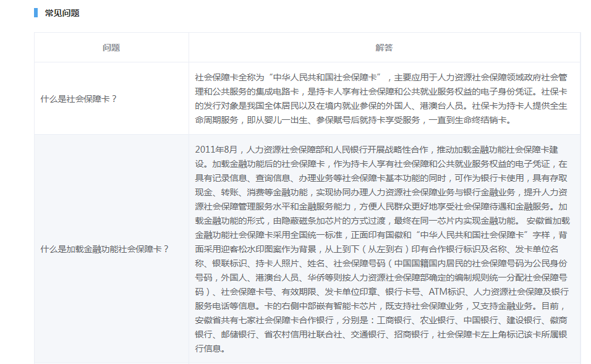The width and height of the screenshot is (591, 364).
Task: Select the 解答 column header
Action: (x=384, y=48)
